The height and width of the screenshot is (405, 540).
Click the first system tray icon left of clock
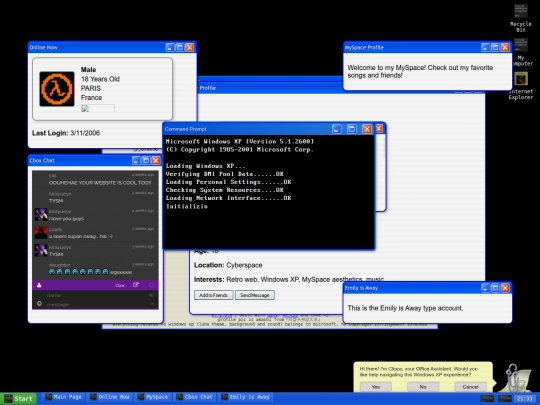[487, 398]
